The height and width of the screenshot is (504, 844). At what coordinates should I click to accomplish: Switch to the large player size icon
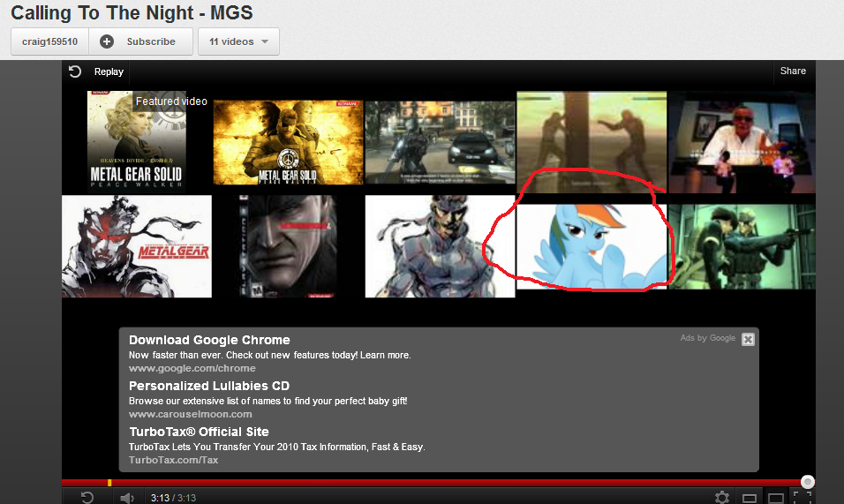776,498
